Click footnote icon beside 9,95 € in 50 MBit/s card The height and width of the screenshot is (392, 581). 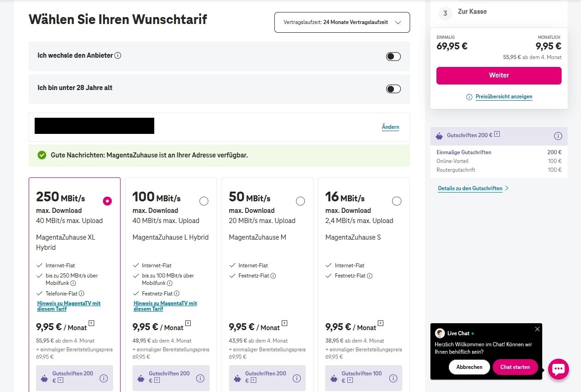coord(284,323)
